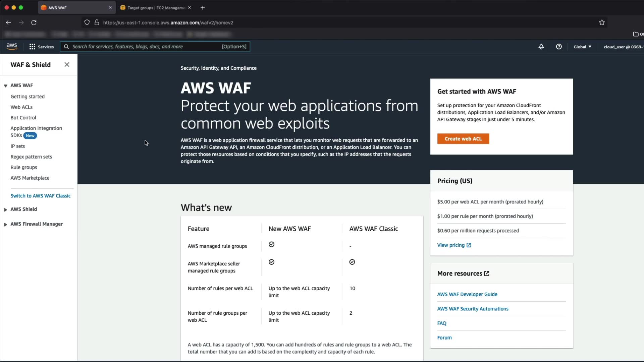Click the notifications bell icon
Image resolution: width=644 pixels, height=362 pixels.
[541, 47]
